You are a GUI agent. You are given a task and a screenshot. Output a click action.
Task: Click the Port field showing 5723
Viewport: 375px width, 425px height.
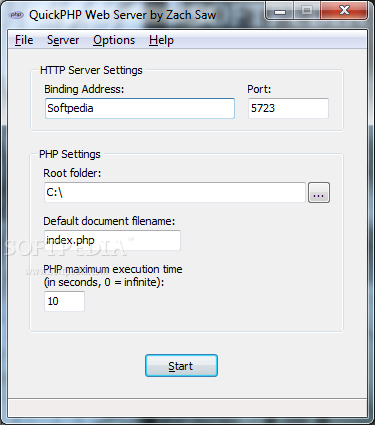288,108
